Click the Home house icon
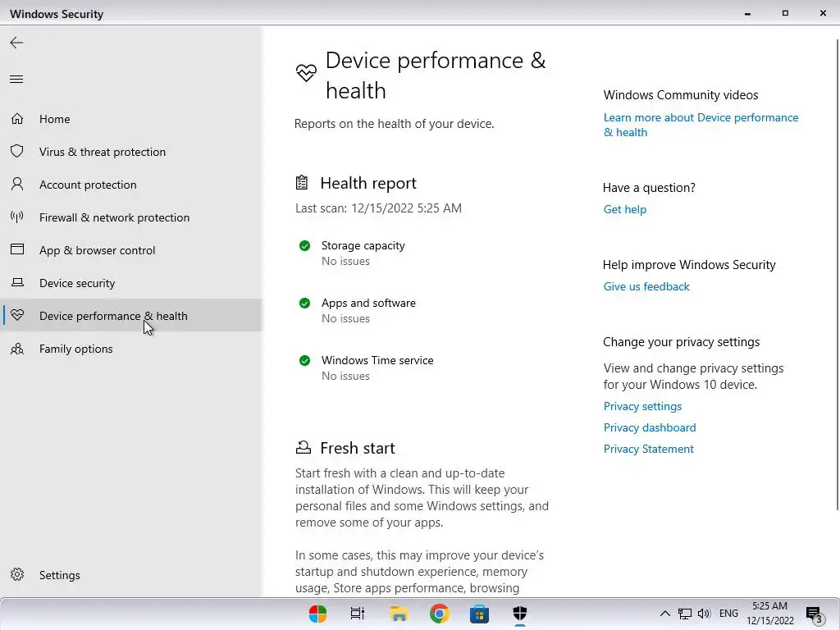Screen dimensions: 840x630 pos(17,118)
